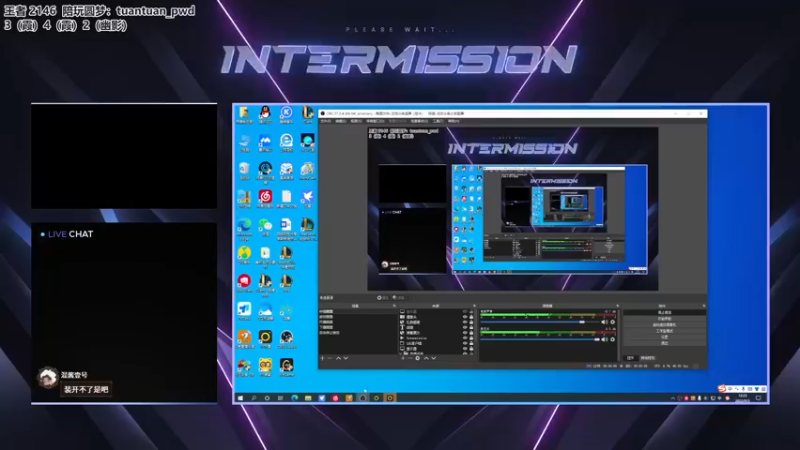
Task: Launch the red NetEase Cloud Music icon
Action: pyautogui.click(x=265, y=196)
